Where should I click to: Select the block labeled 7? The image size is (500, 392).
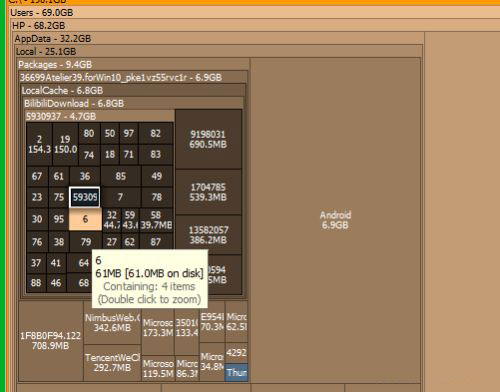tap(121, 197)
